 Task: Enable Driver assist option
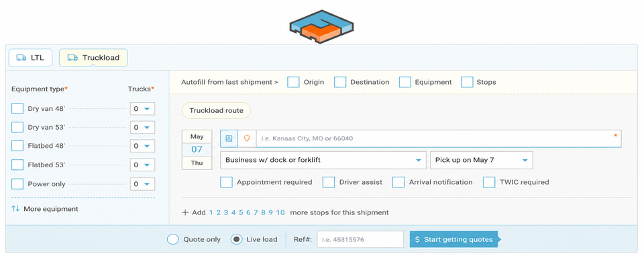pyautogui.click(x=329, y=182)
